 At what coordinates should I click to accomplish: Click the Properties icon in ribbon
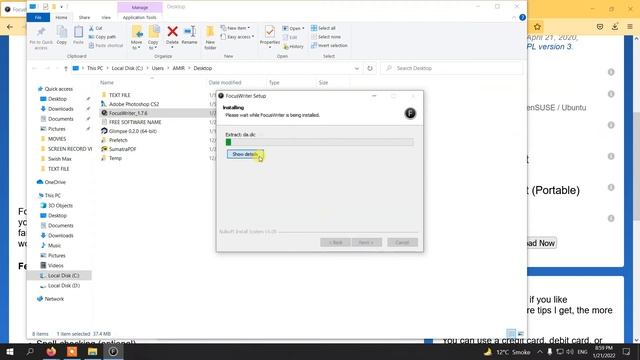269,36
